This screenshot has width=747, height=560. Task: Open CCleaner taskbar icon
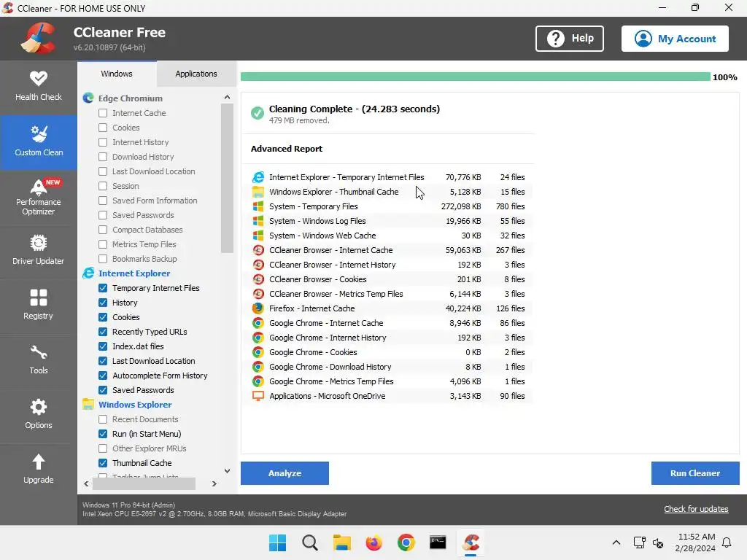tap(471, 542)
